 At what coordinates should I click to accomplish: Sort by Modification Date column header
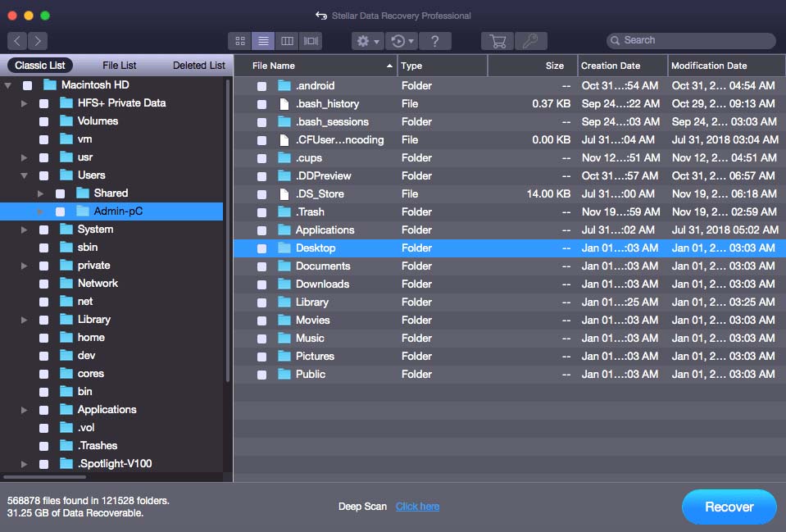[x=726, y=66]
